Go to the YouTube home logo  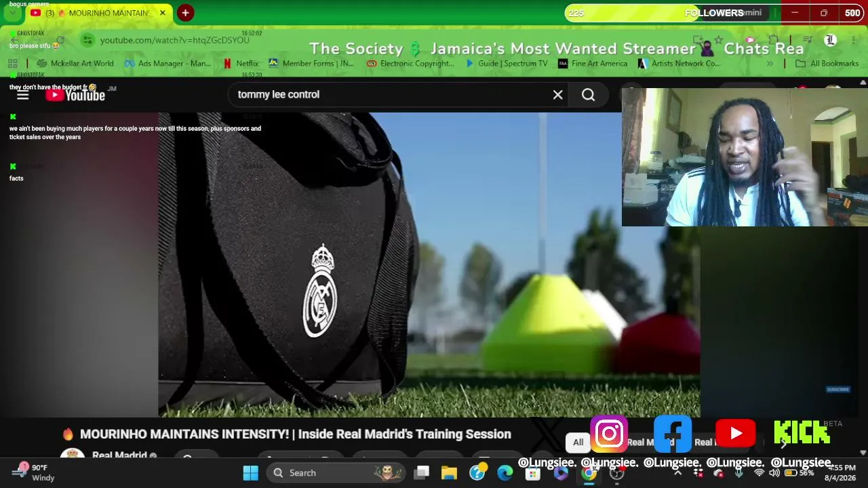(x=75, y=95)
